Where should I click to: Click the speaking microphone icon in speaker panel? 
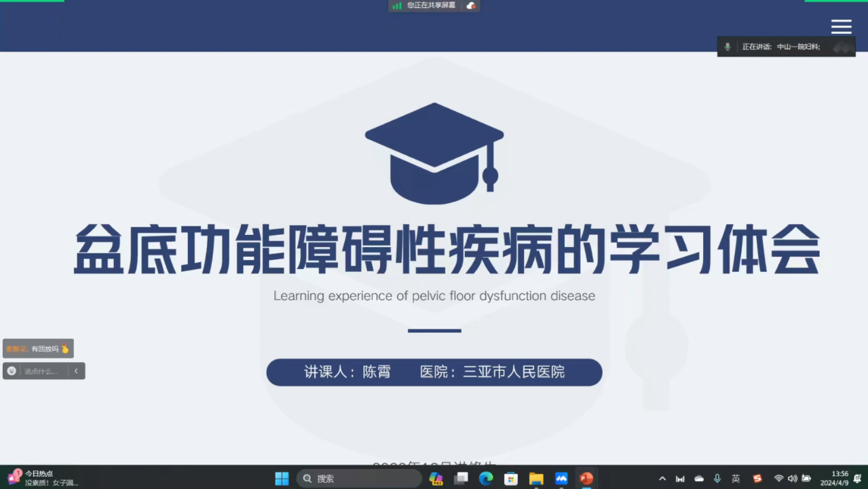(x=728, y=47)
